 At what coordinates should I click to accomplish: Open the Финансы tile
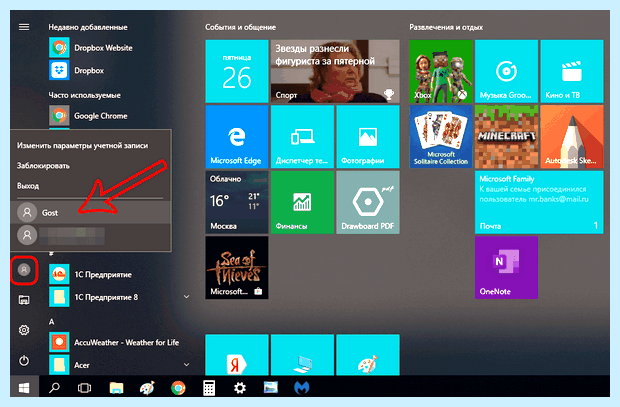click(x=302, y=202)
